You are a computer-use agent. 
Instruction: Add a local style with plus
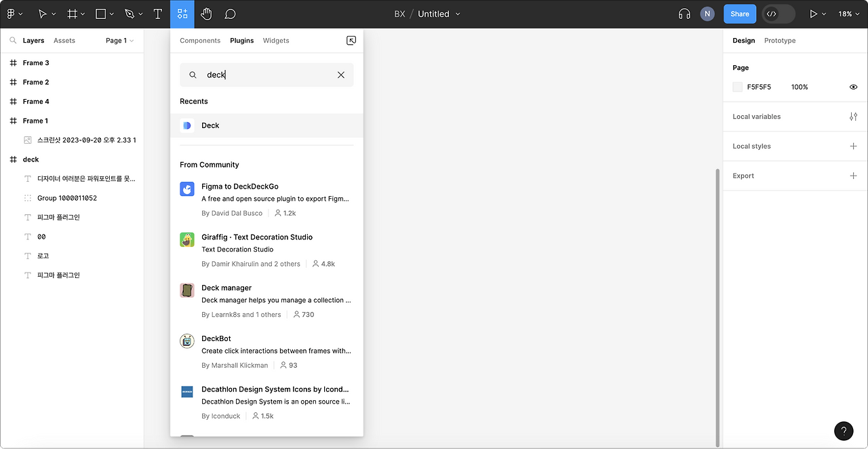point(853,146)
